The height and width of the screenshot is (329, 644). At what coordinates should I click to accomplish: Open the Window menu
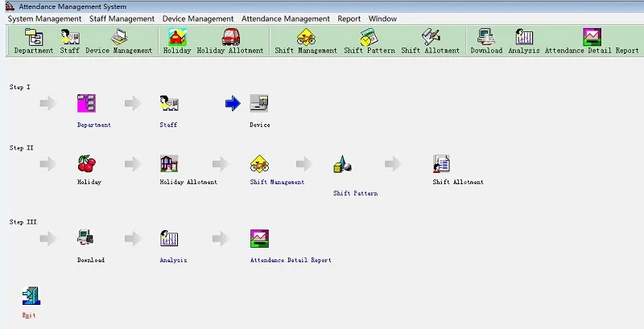pyautogui.click(x=382, y=19)
